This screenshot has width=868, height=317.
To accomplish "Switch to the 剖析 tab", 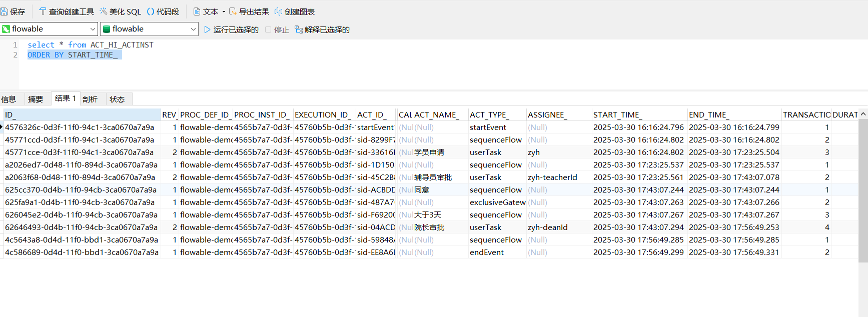I will tap(90, 99).
